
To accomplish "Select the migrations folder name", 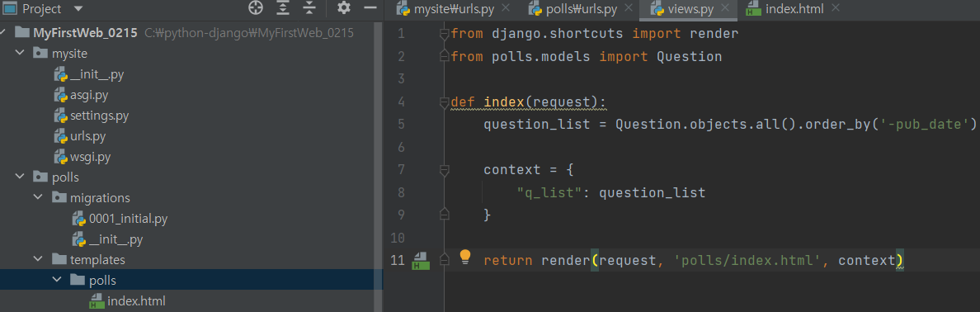I will coord(100,198).
